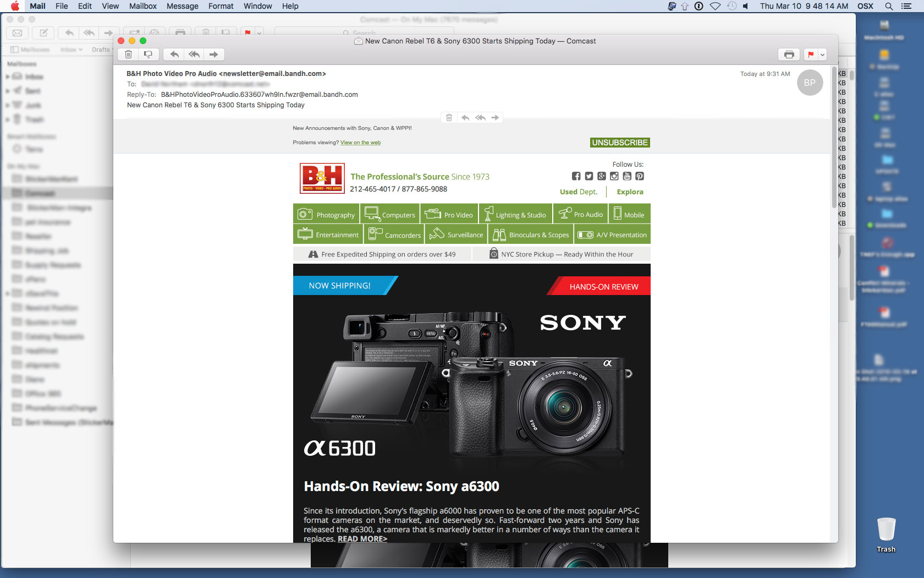The height and width of the screenshot is (578, 924).
Task: Click the Get Mail envelope icon in the main Mail window
Action: [18, 33]
